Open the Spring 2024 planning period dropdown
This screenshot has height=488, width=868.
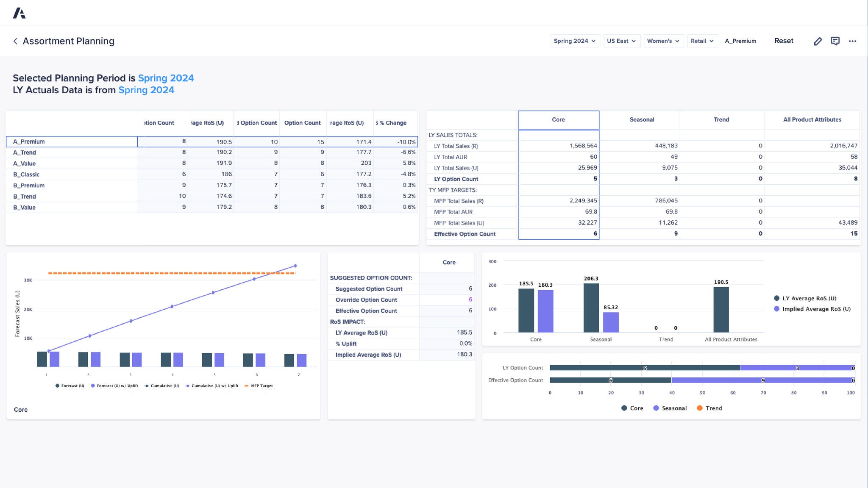[x=575, y=41]
